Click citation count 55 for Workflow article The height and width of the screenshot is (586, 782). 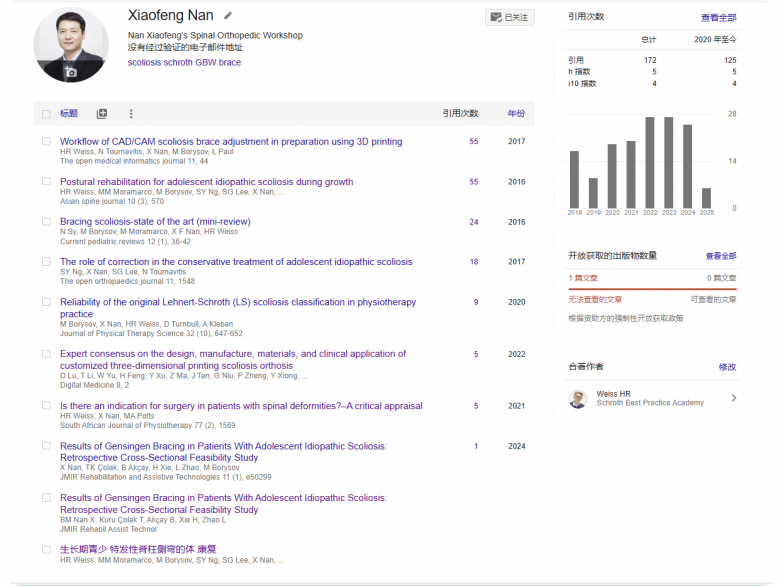point(473,142)
